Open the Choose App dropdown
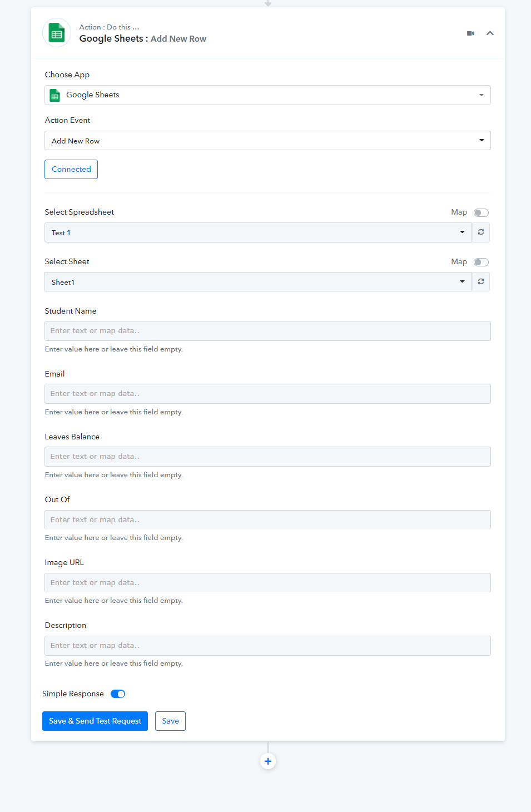Image resolution: width=531 pixels, height=812 pixels. 267,95
